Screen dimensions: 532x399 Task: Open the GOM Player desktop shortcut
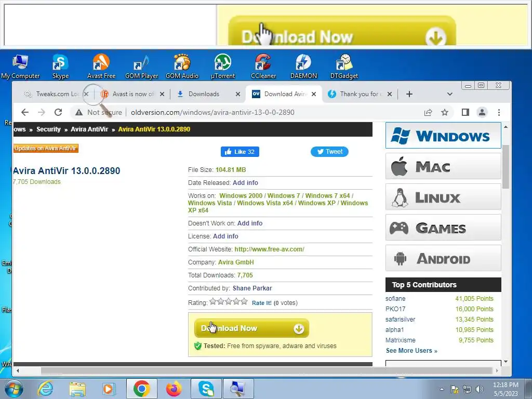click(x=141, y=66)
